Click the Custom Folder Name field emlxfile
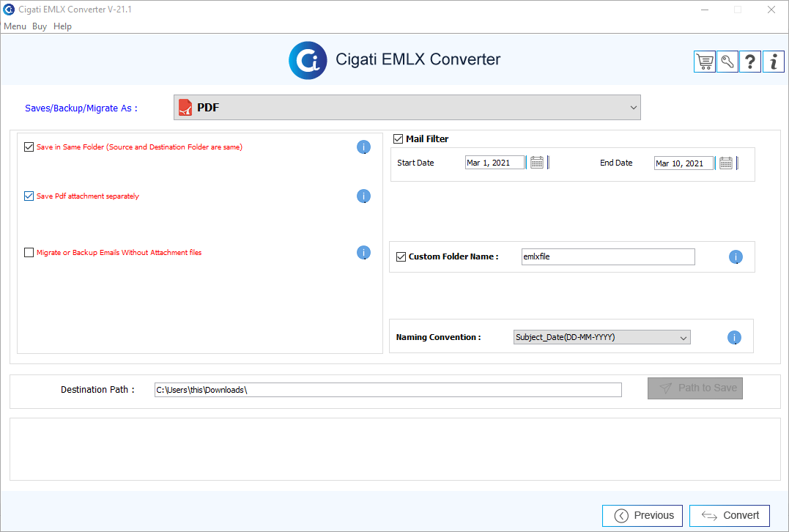 pos(608,256)
